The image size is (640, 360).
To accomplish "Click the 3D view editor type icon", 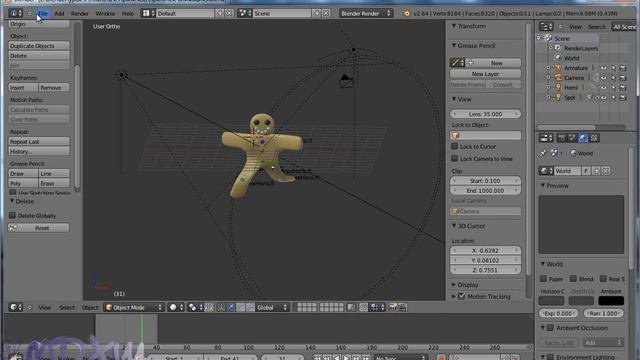I will (16, 307).
